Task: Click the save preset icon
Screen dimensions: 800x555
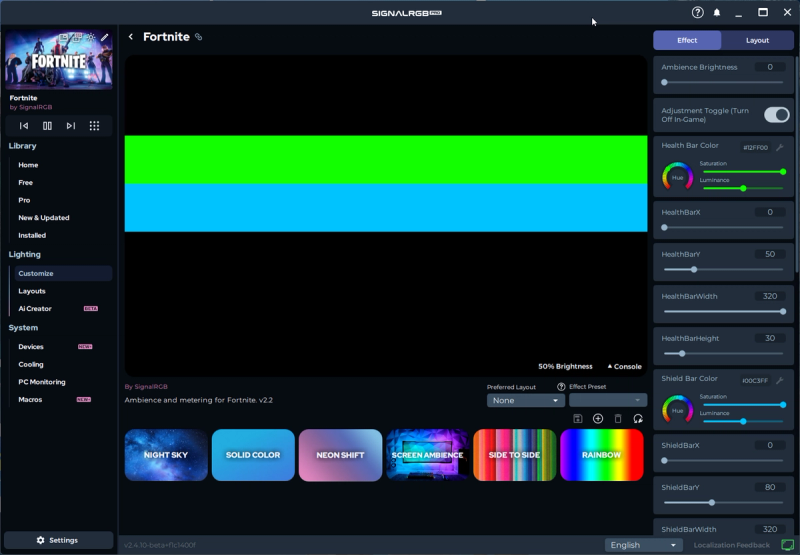Action: click(x=578, y=418)
